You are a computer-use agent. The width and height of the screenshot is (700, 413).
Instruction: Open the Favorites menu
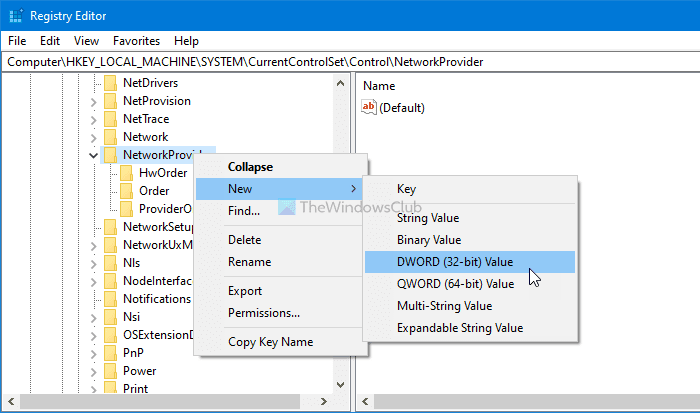tap(136, 41)
